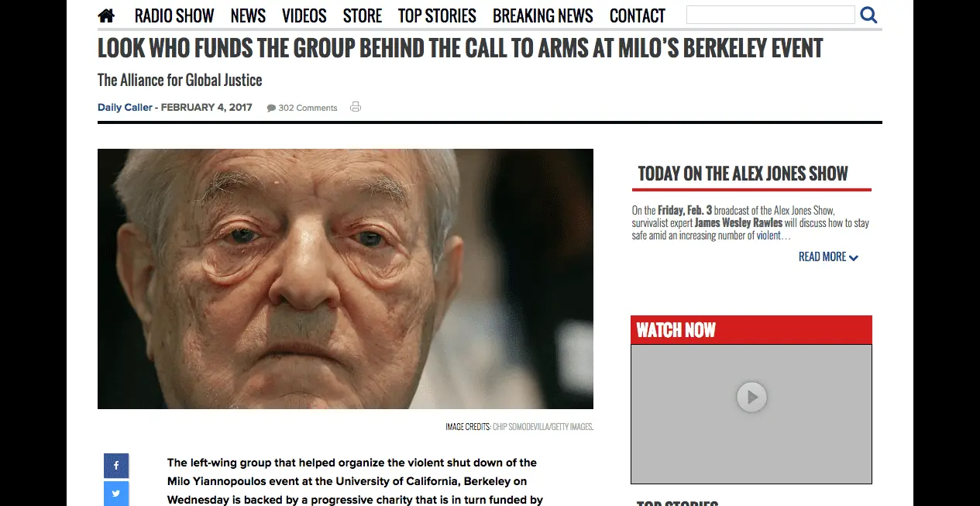Select Top Stories in navigation
The height and width of the screenshot is (506, 980).
[x=437, y=15]
